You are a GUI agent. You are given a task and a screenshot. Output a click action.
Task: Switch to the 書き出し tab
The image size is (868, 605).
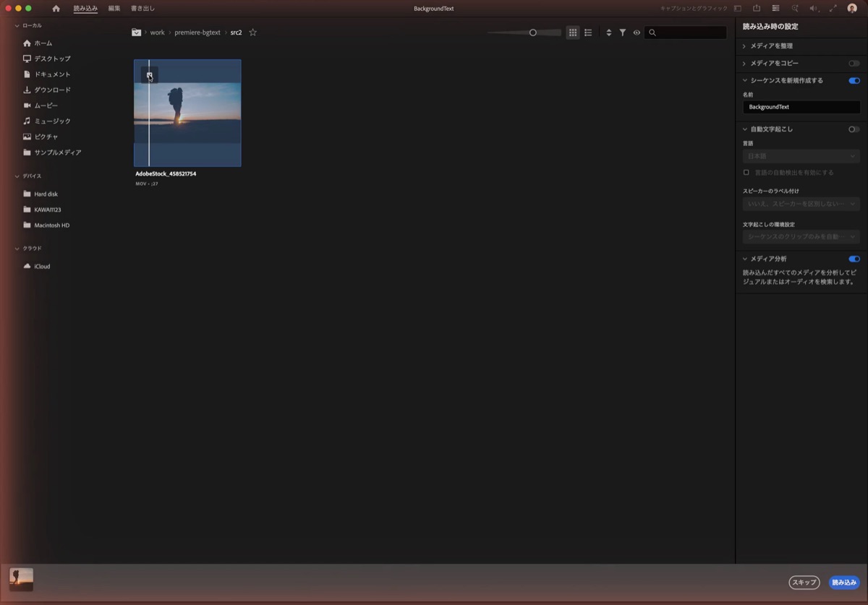142,9
